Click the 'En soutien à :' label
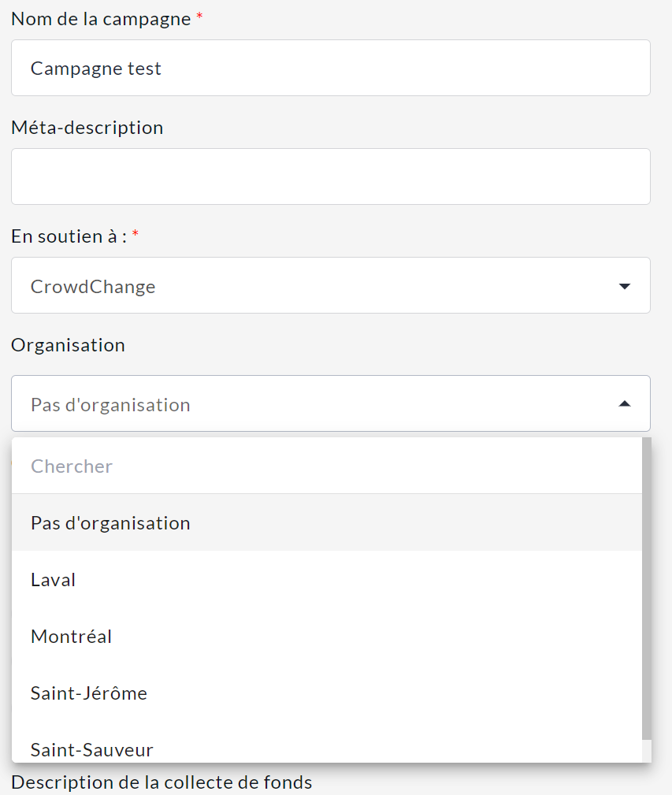 point(69,236)
